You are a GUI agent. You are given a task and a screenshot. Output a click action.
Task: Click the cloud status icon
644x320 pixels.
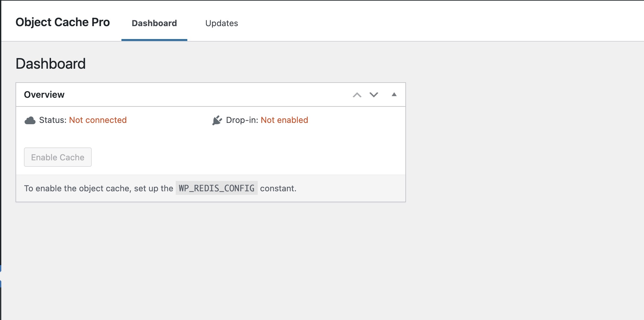coord(30,121)
